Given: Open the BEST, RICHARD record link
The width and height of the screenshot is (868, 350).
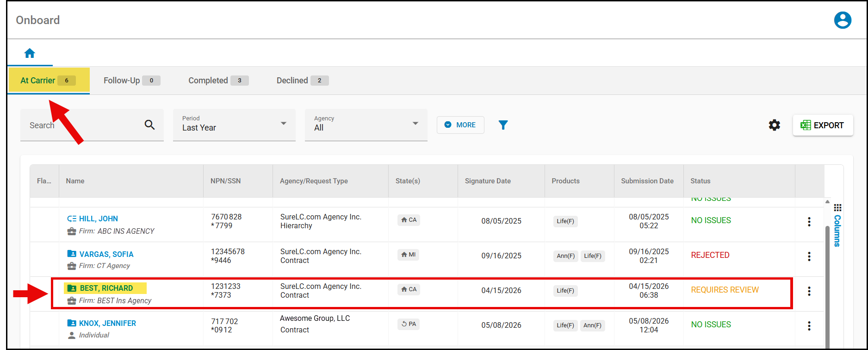Looking at the screenshot, I should [106, 288].
